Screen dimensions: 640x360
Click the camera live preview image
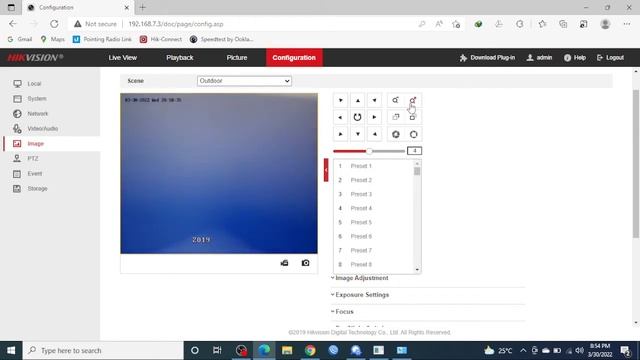219,173
